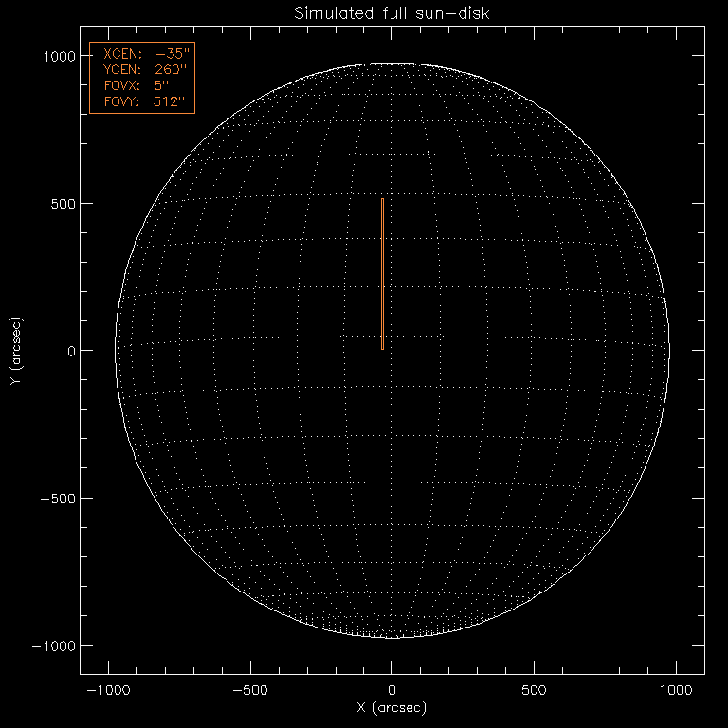This screenshot has height=728, width=728.
Task: Click the solar disk's south pole point
Action: pos(392,637)
